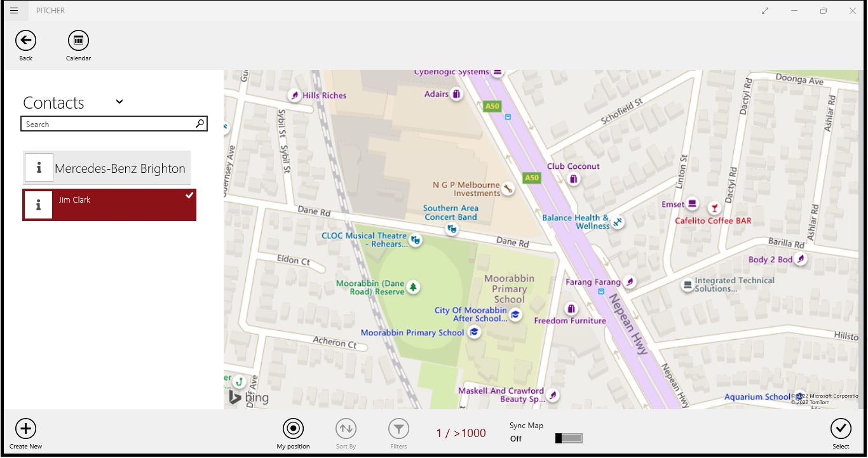Click Freedom Furniture shopping pin

point(571,309)
